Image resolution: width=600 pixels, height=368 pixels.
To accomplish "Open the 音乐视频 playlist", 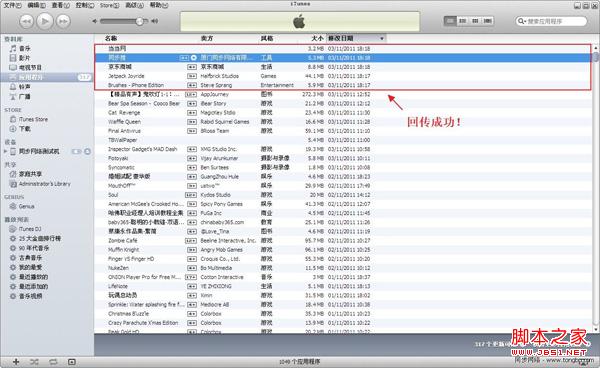I will point(30,296).
